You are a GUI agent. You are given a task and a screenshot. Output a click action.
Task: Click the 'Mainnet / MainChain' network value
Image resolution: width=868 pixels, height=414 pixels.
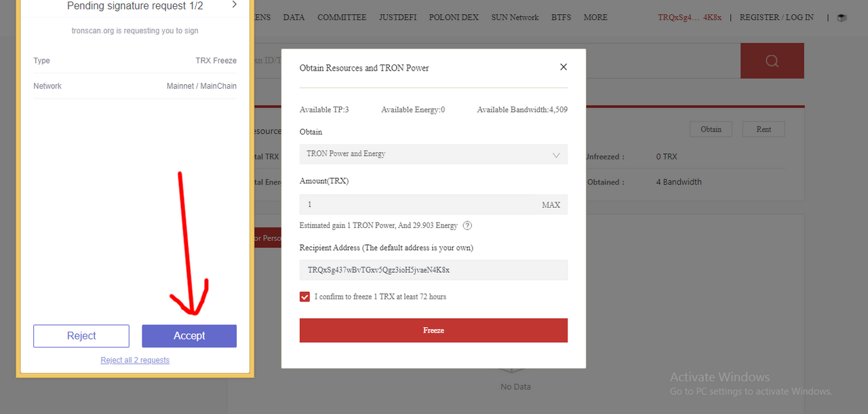click(201, 86)
